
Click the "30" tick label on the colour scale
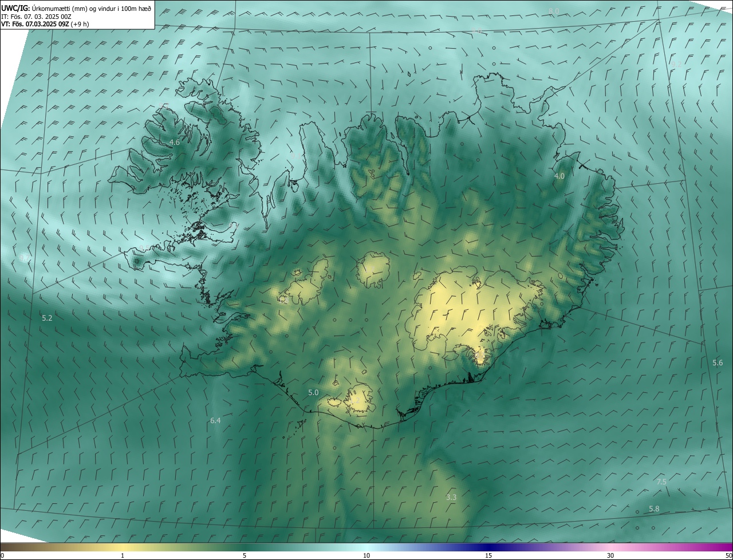[610, 555]
